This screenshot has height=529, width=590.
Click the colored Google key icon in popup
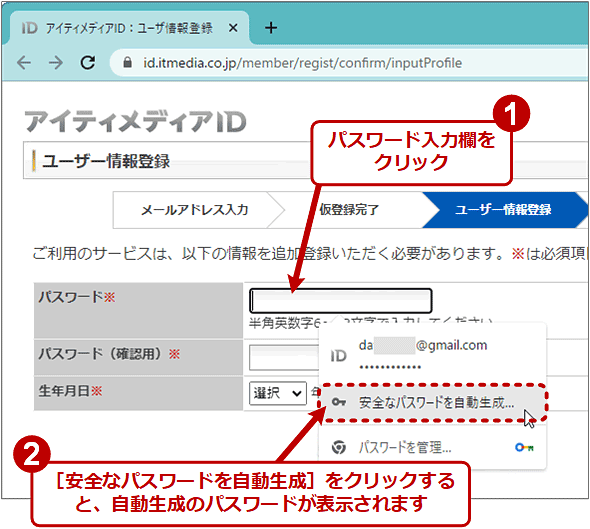point(524,447)
